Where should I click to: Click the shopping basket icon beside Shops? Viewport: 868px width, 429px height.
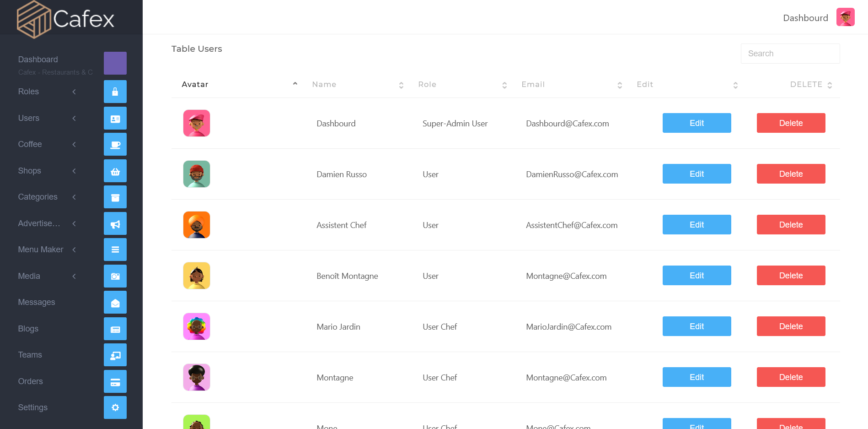coord(115,171)
